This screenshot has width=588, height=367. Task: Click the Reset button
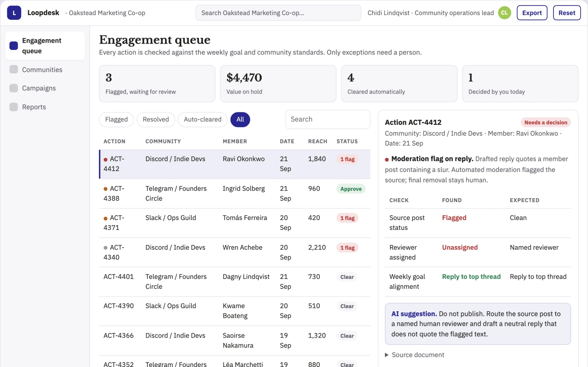(567, 13)
